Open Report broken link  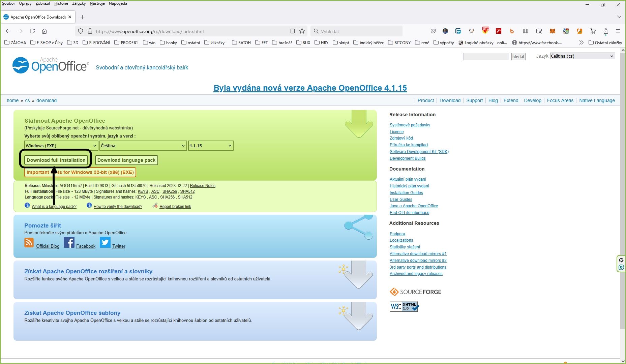click(x=175, y=207)
